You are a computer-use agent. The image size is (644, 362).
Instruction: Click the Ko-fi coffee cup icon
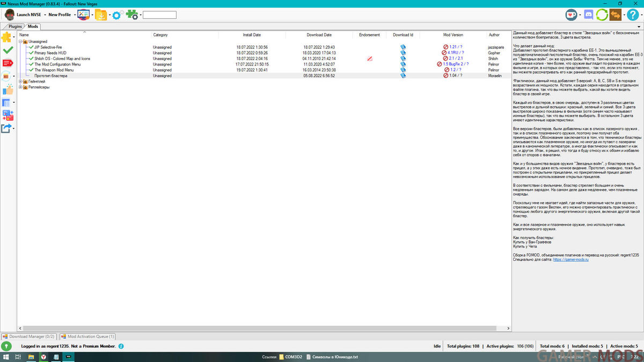pyautogui.click(x=571, y=15)
